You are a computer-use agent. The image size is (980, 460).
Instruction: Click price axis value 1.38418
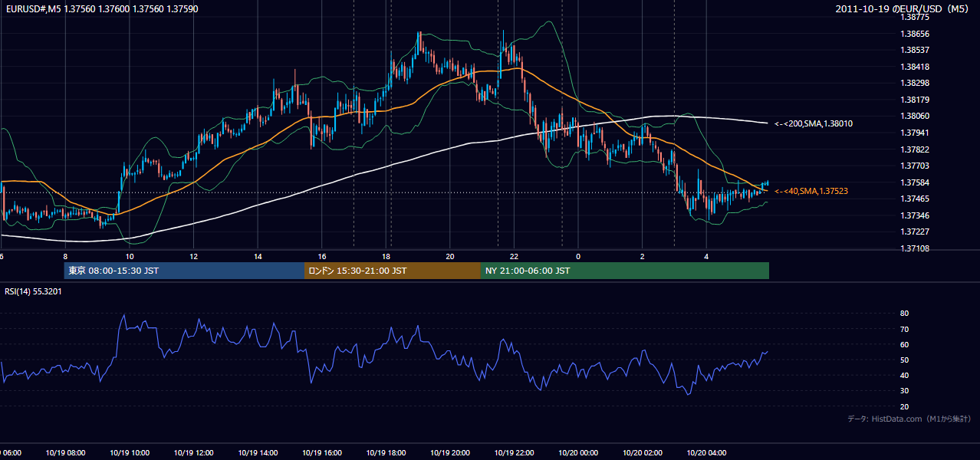click(x=915, y=67)
